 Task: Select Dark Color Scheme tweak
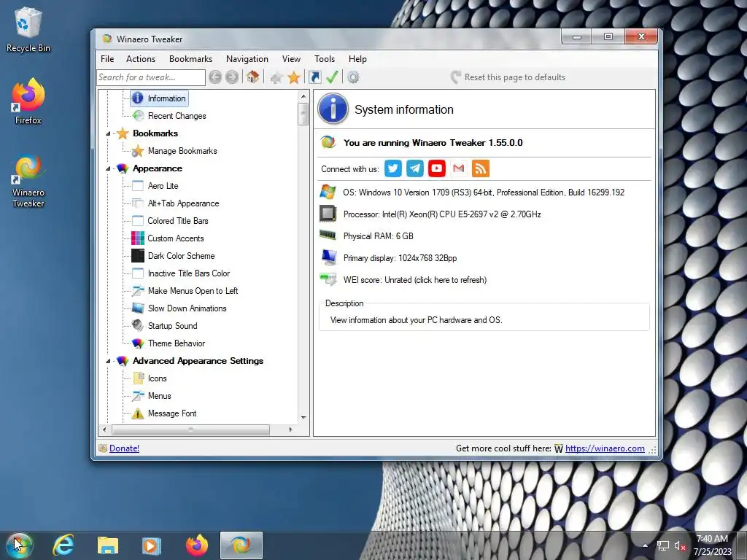181,256
